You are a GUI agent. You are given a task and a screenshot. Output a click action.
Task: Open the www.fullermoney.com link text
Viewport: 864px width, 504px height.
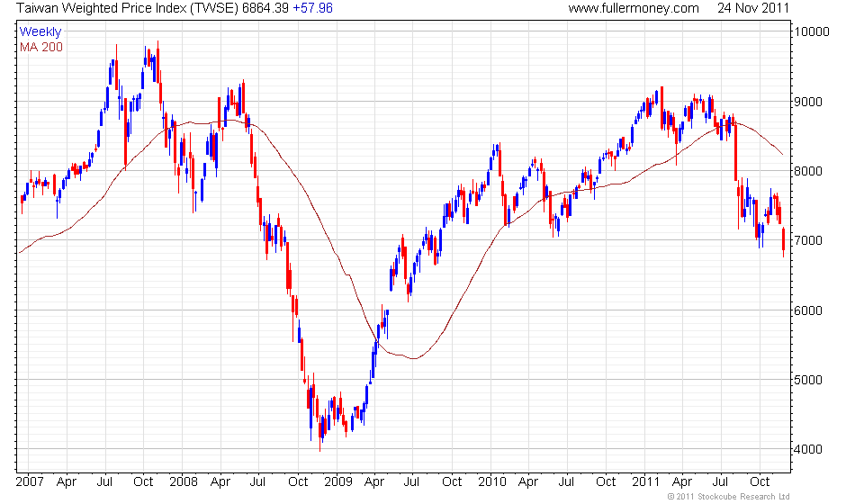coord(633,8)
